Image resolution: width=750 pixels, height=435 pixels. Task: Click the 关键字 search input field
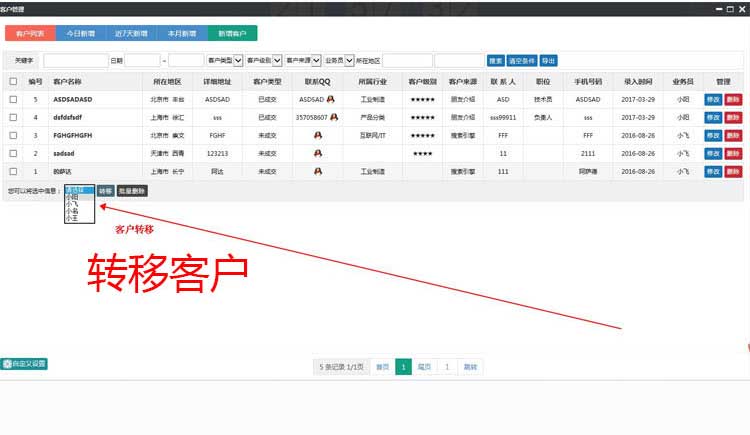tap(76, 60)
